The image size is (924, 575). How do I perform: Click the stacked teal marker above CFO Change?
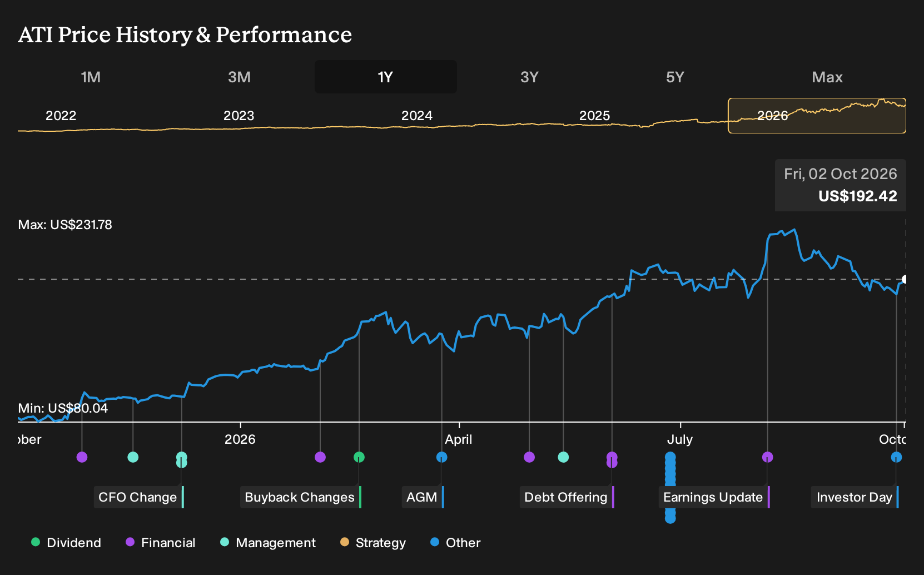pos(181,460)
